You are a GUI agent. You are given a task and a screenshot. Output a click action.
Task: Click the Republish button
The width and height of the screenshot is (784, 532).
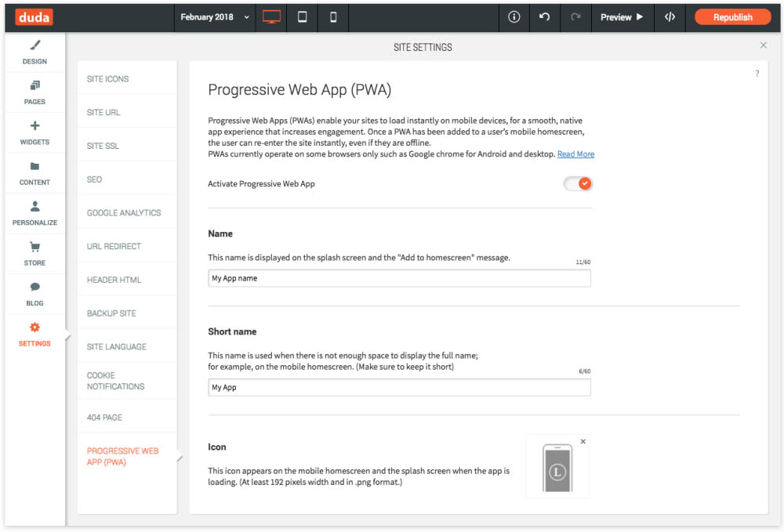(732, 17)
